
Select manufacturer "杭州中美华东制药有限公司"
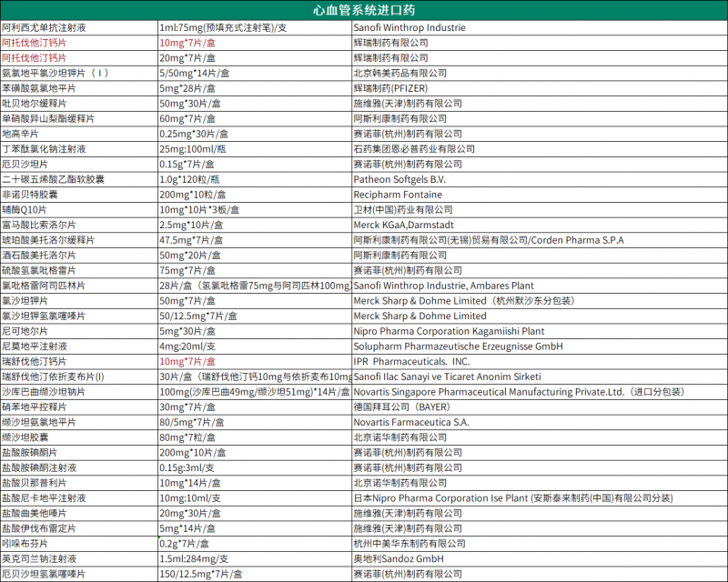coord(409,544)
